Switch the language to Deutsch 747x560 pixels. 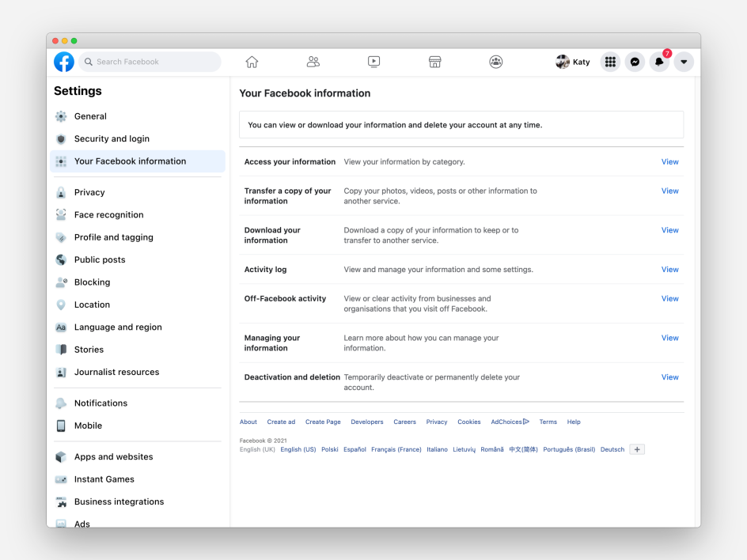(612, 448)
